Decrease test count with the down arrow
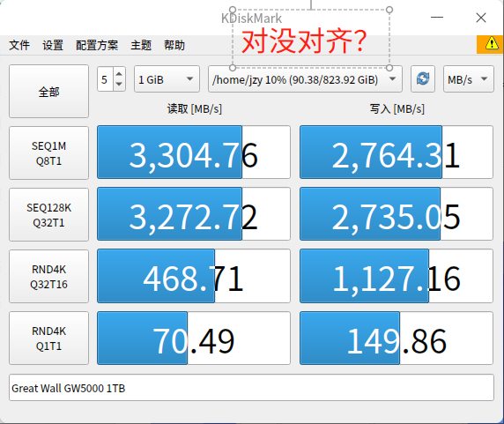 [119, 85]
